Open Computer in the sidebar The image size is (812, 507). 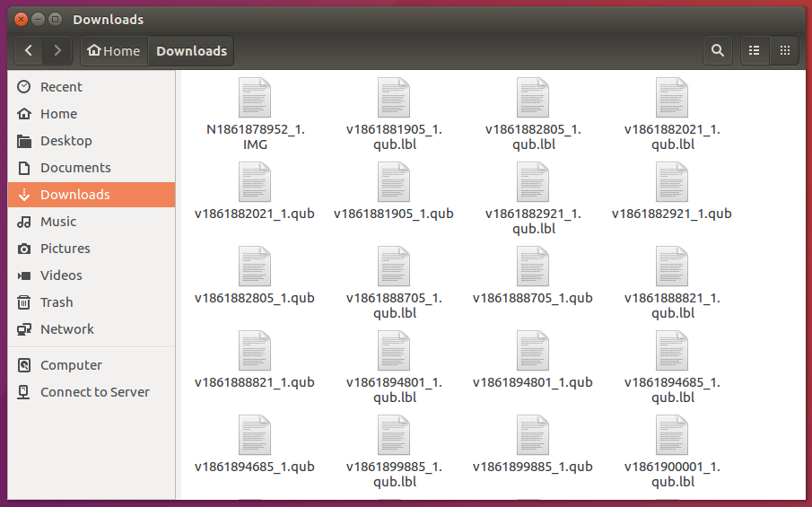(x=92, y=365)
